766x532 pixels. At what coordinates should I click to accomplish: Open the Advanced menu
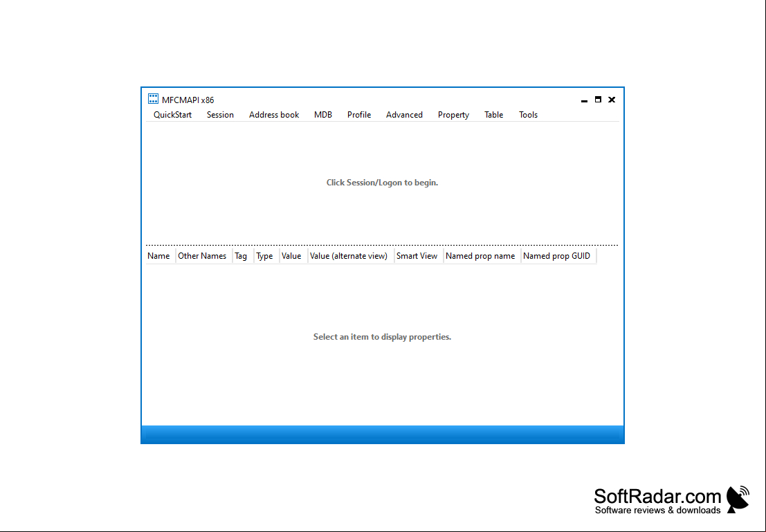click(404, 115)
